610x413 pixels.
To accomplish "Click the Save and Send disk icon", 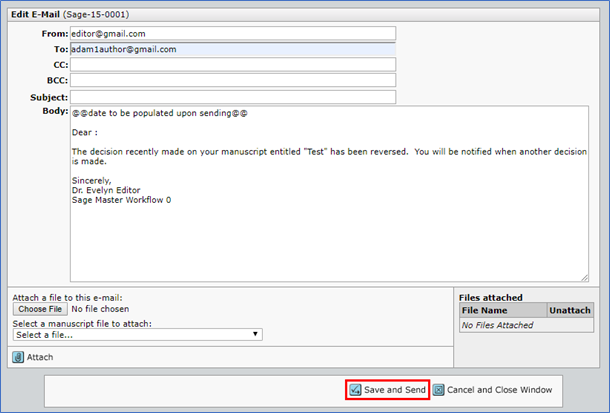I will pyautogui.click(x=355, y=389).
